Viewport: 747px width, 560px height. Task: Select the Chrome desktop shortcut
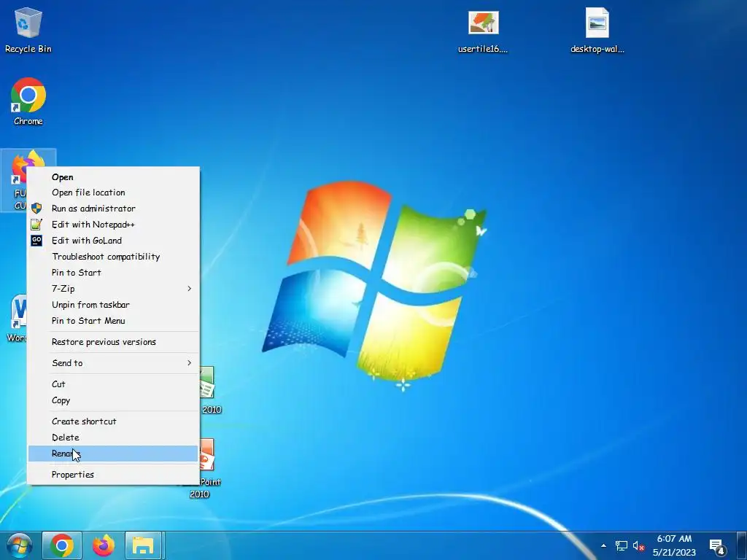tap(28, 101)
